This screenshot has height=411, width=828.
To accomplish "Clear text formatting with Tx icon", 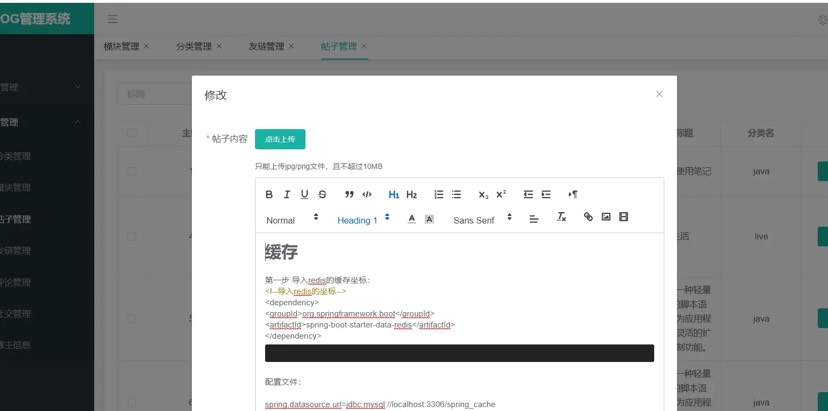I will (561, 217).
